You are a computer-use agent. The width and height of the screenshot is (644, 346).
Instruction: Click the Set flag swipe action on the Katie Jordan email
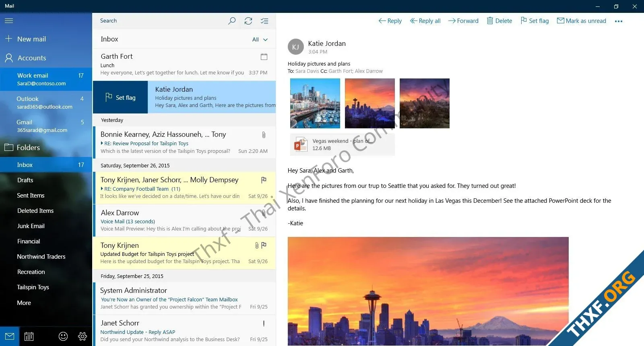click(x=120, y=97)
